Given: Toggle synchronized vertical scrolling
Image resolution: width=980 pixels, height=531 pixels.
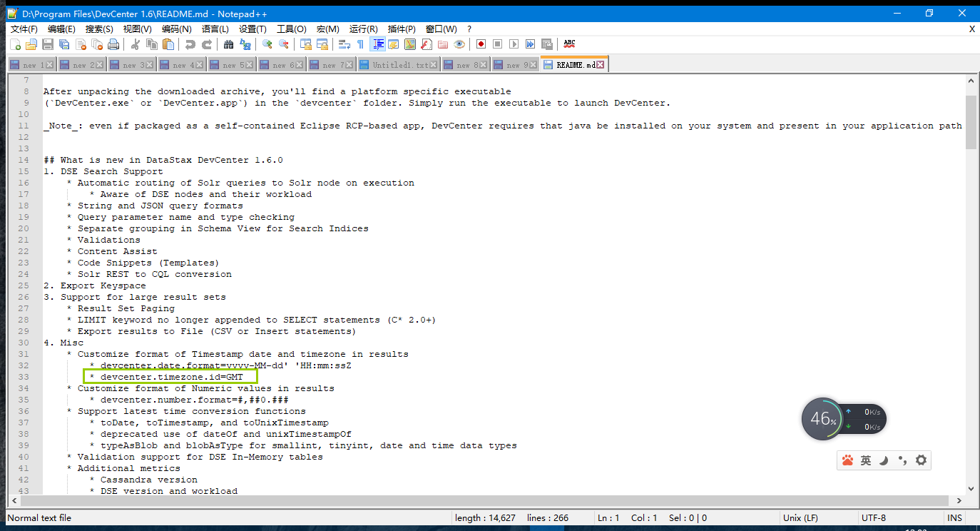Looking at the screenshot, I should 306,44.
